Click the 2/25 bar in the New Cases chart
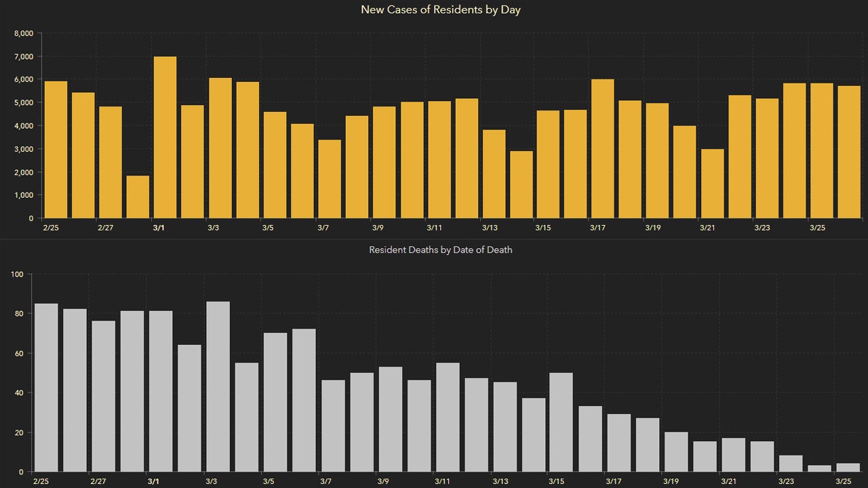Image resolution: width=868 pixels, height=488 pixels. point(56,149)
